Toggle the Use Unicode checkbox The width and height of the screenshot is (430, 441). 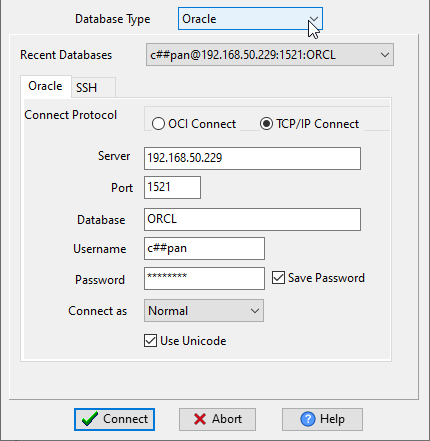tap(150, 341)
